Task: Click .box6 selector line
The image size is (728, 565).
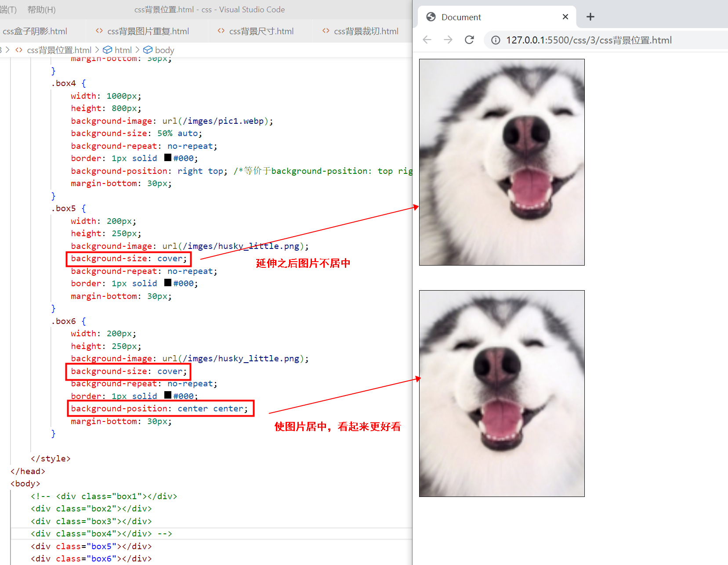Action: point(69,321)
